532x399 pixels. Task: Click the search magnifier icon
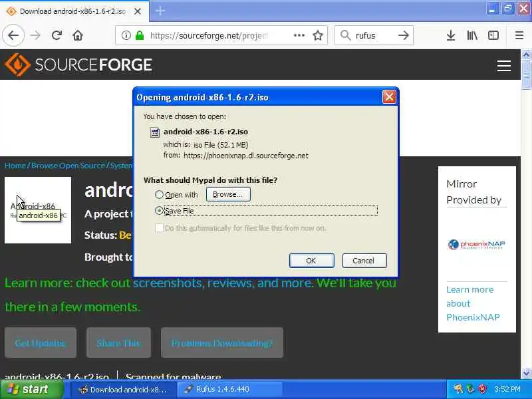345,35
